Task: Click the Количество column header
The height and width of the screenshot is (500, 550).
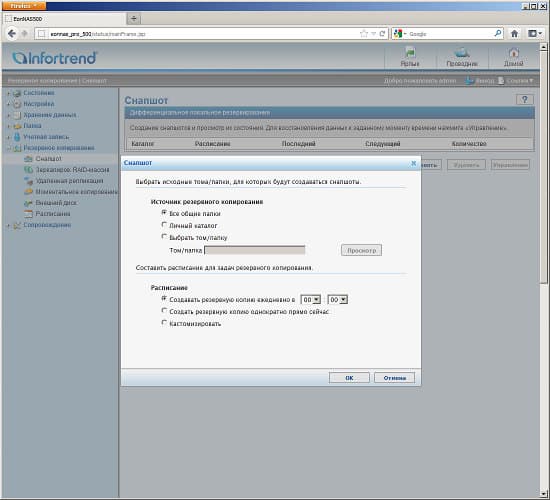Action: tap(469, 144)
